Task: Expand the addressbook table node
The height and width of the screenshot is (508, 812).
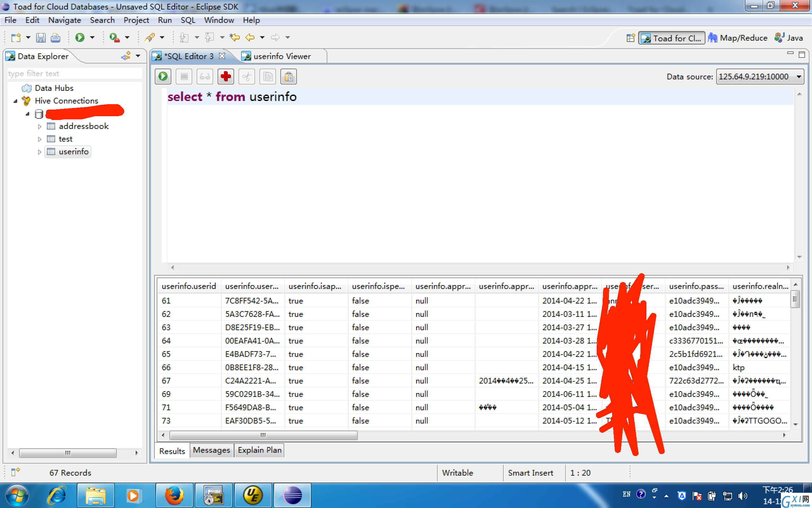Action: [40, 126]
